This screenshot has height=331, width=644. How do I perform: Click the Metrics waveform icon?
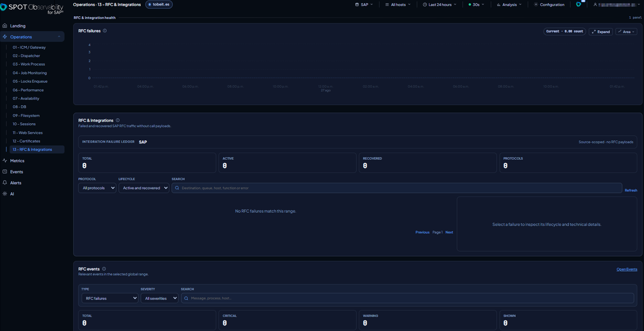5,161
